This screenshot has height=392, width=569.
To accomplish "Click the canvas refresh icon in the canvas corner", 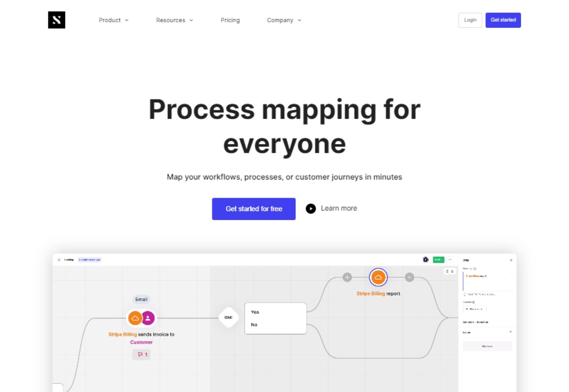I will 447,271.
